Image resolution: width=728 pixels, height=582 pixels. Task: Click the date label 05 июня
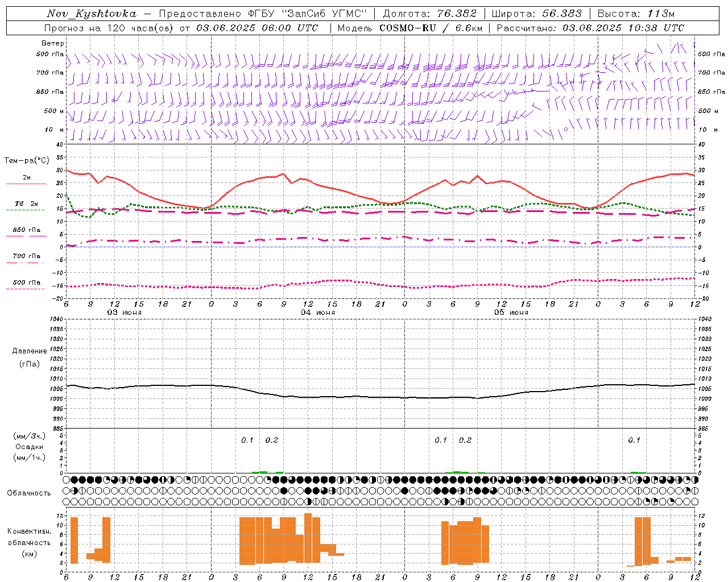[x=511, y=313]
